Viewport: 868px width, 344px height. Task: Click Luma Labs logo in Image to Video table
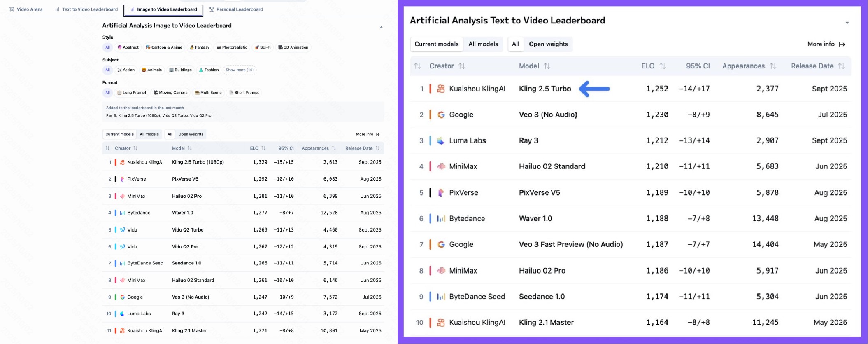(122, 314)
